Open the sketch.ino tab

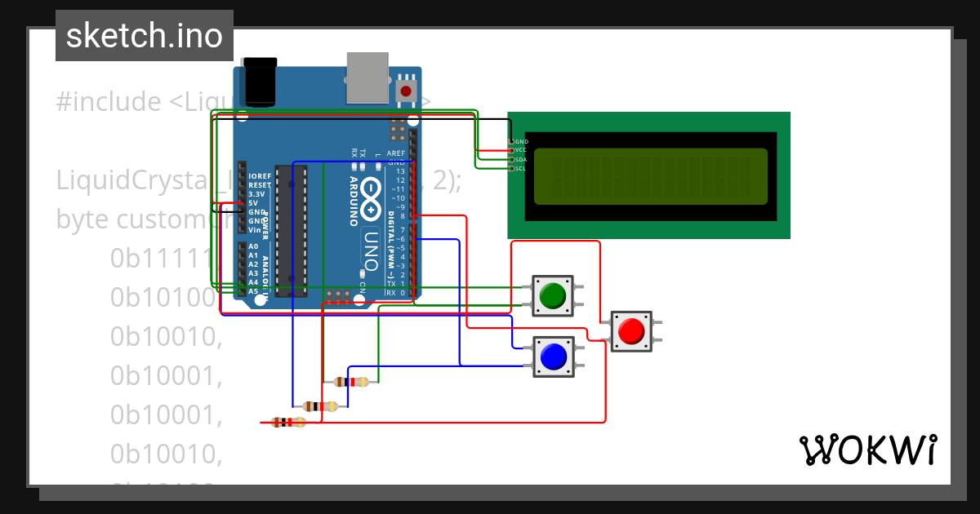(144, 35)
